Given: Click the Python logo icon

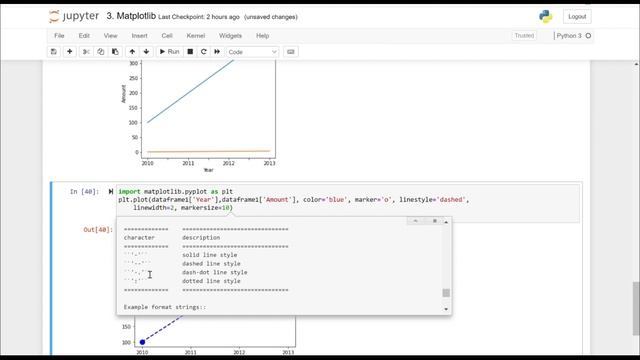Looking at the screenshot, I should pos(545,17).
